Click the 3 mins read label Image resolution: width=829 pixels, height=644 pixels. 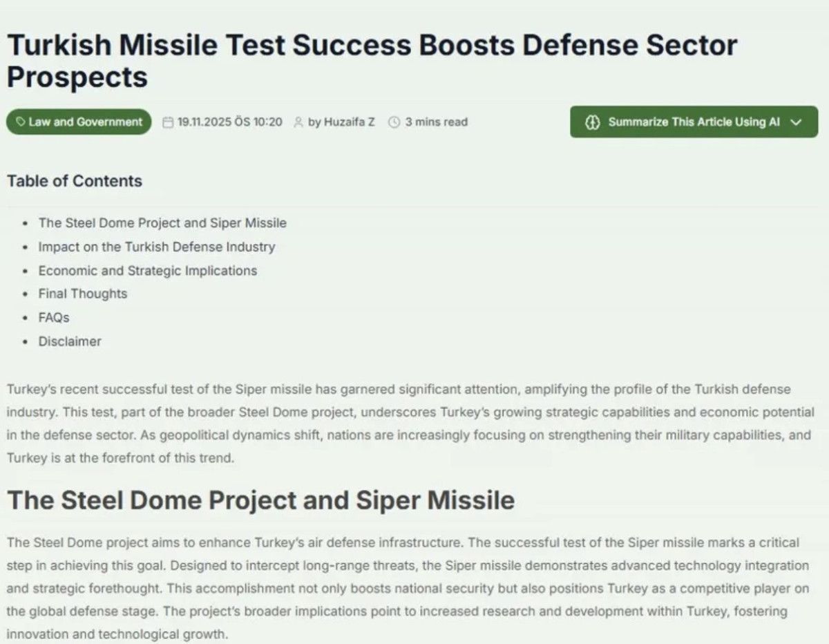coord(436,122)
